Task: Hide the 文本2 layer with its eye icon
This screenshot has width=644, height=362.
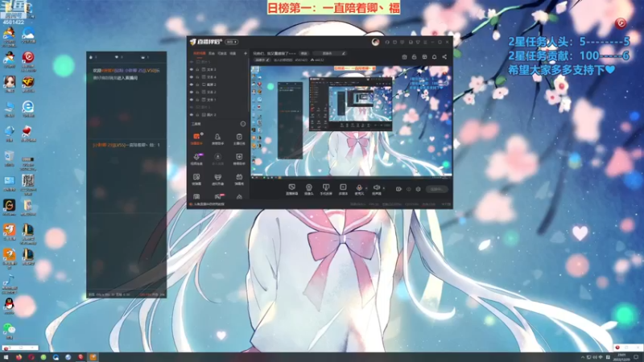Action: pos(192,92)
